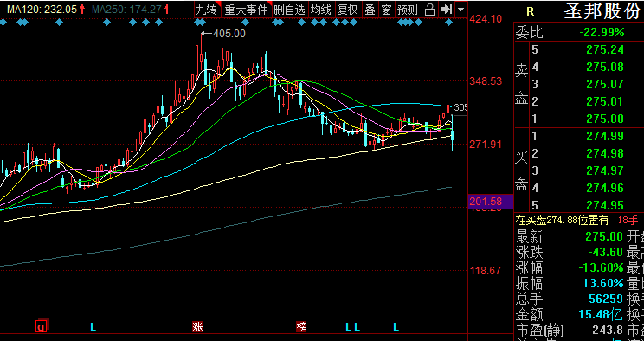Click the 271.91 price axis label
This screenshot has height=341, width=644.
coord(486,145)
